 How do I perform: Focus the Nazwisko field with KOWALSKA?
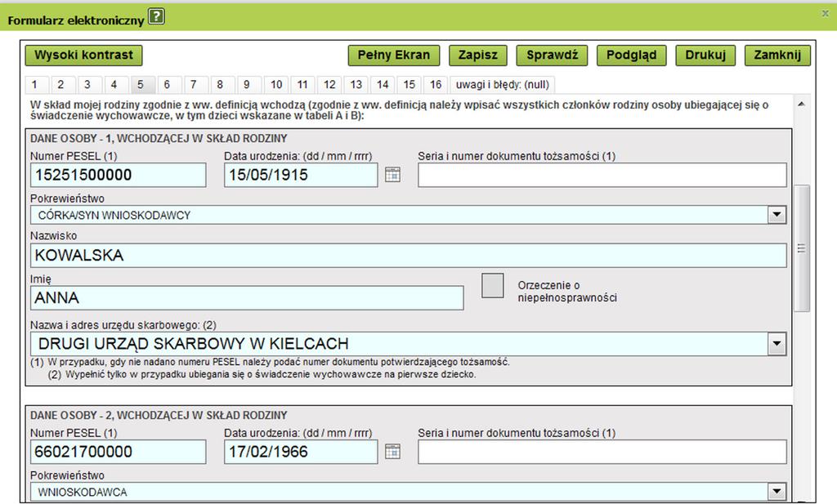click(x=409, y=256)
